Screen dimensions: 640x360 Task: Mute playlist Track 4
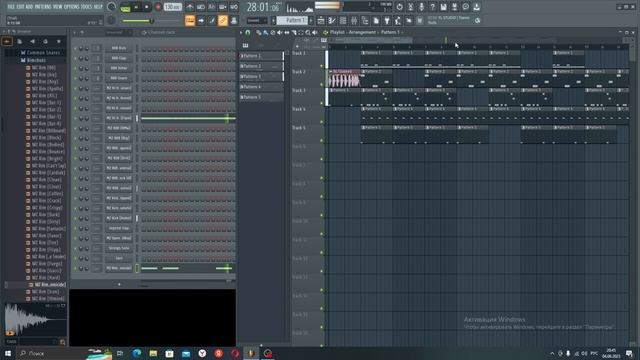pyautogui.click(x=322, y=122)
